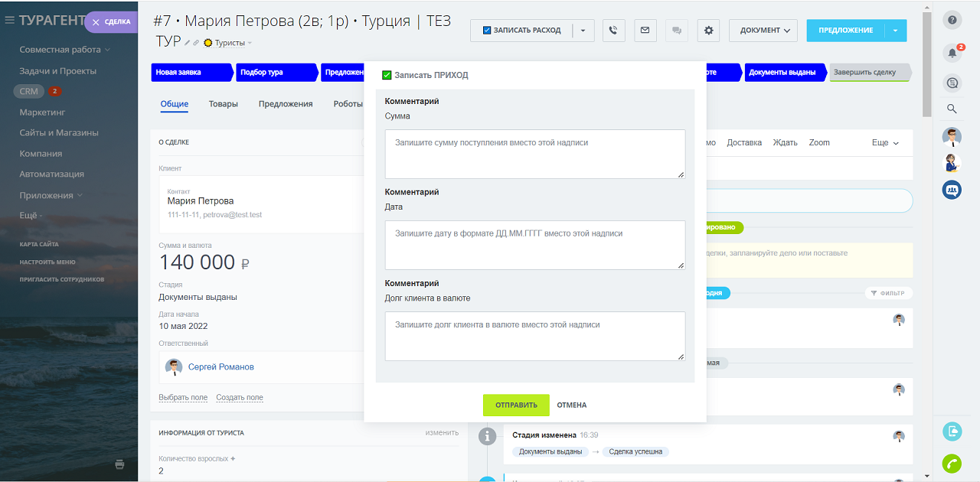Click the info icon beside Стадия изменена
This screenshot has height=482, width=980.
pos(487,436)
